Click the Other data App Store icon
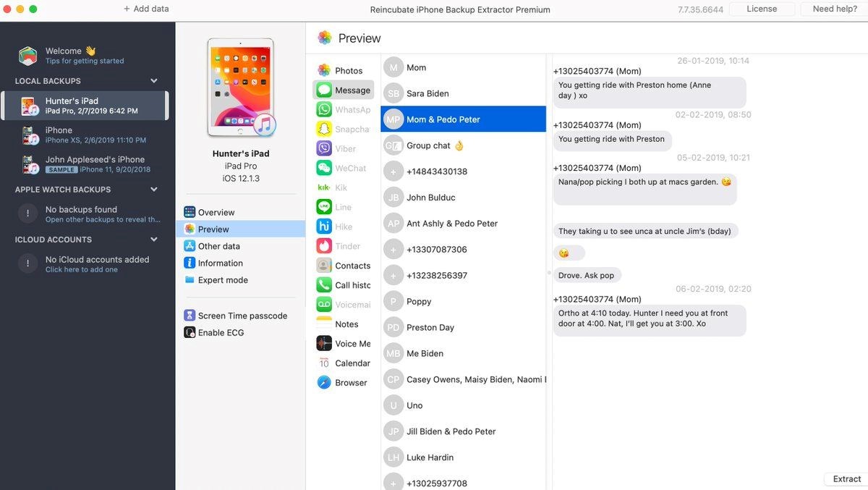Viewport: 868px width, 490px height. [x=190, y=246]
